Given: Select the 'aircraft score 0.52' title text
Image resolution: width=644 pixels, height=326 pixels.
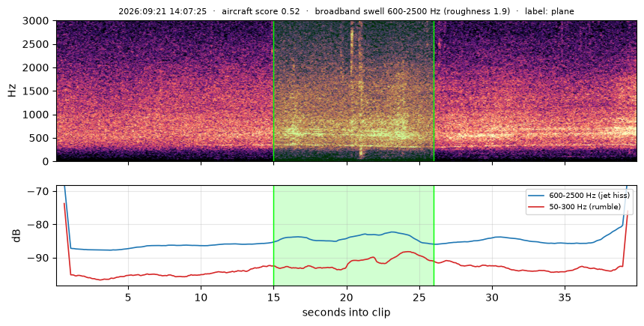Looking at the screenshot, I should pyautogui.click(x=261, y=11).
